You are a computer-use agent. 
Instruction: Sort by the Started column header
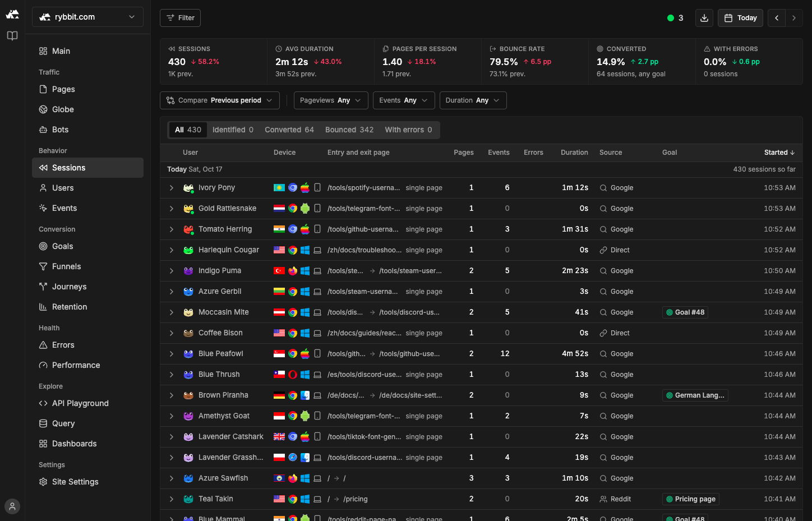[779, 153]
